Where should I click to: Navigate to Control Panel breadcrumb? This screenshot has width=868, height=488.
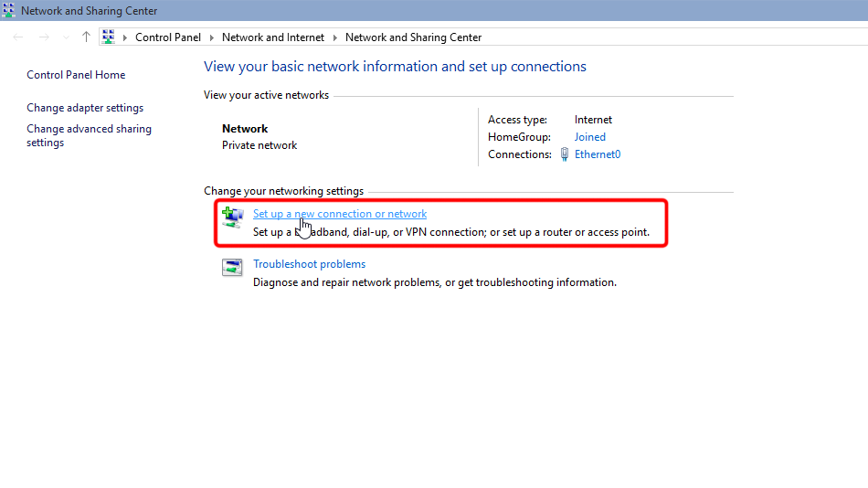point(167,37)
